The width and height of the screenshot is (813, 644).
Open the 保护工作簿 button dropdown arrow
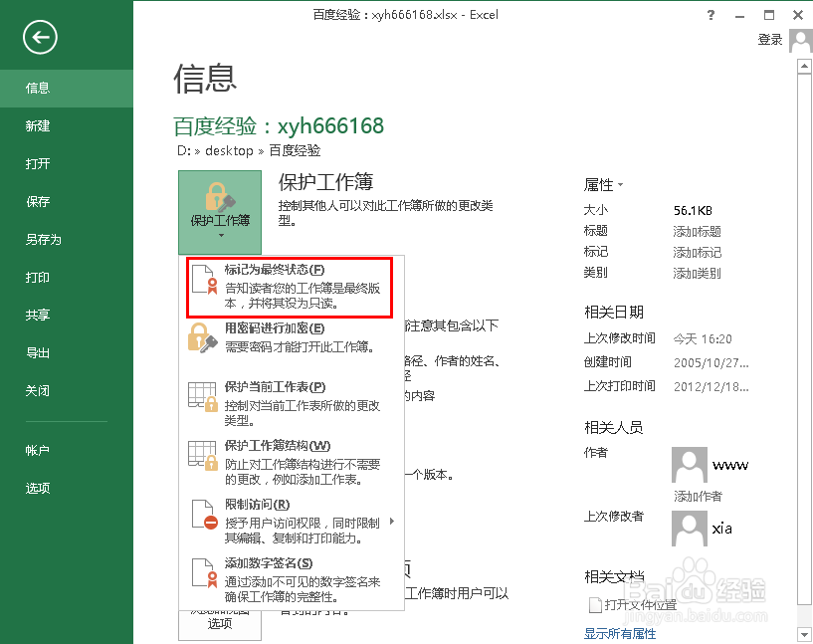click(219, 236)
